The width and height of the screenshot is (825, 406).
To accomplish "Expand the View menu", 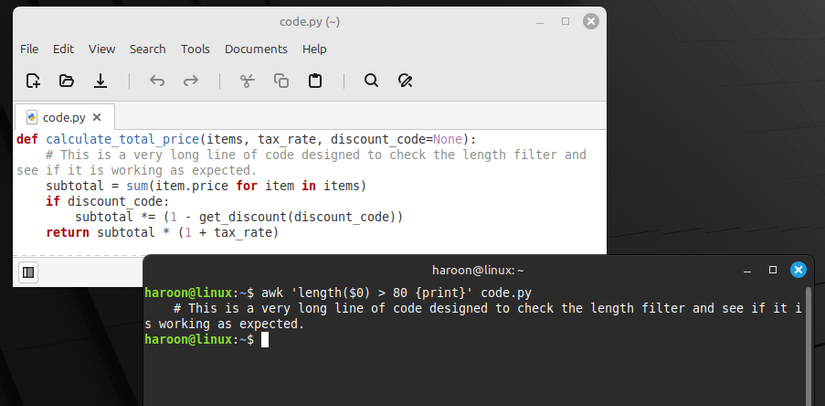I will [x=102, y=49].
